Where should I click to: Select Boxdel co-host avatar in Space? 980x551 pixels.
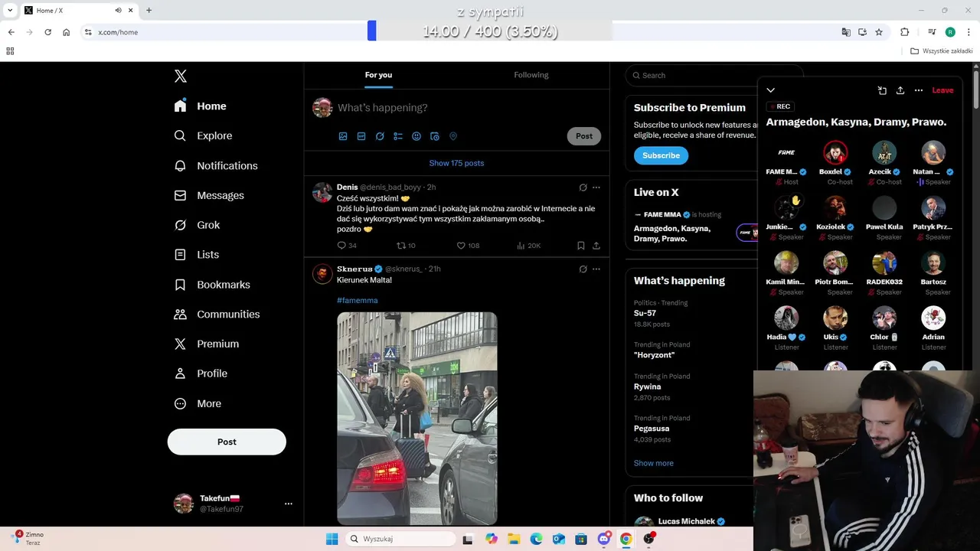pos(835,152)
